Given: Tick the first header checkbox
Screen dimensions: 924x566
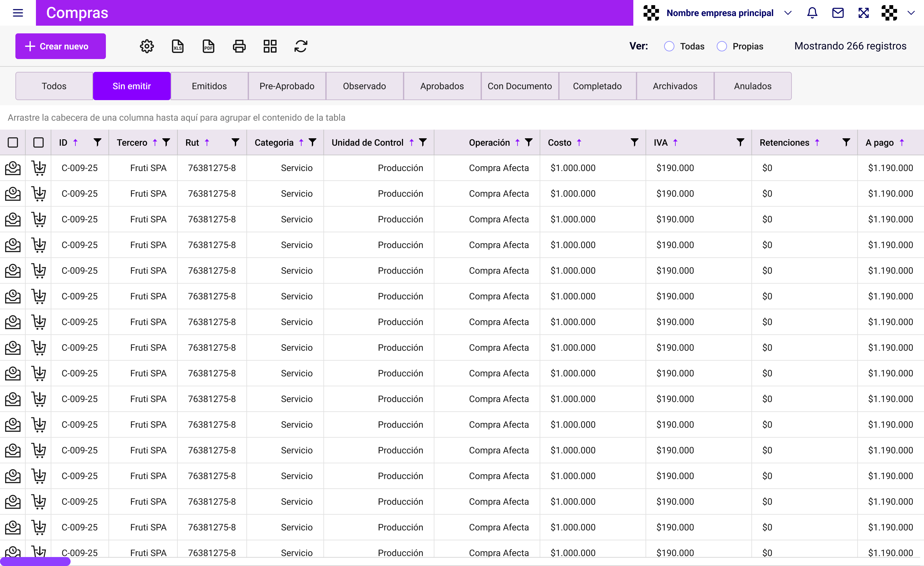Looking at the screenshot, I should [x=13, y=142].
